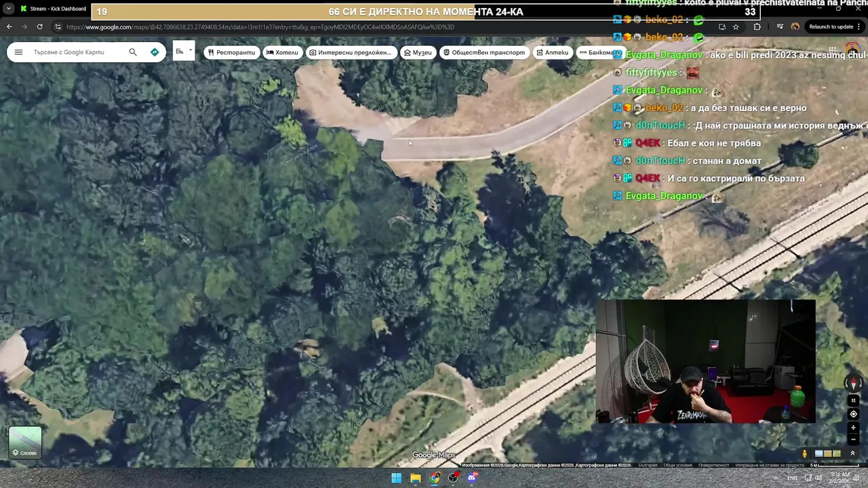Open the imagery thumbnails strip

point(827,453)
